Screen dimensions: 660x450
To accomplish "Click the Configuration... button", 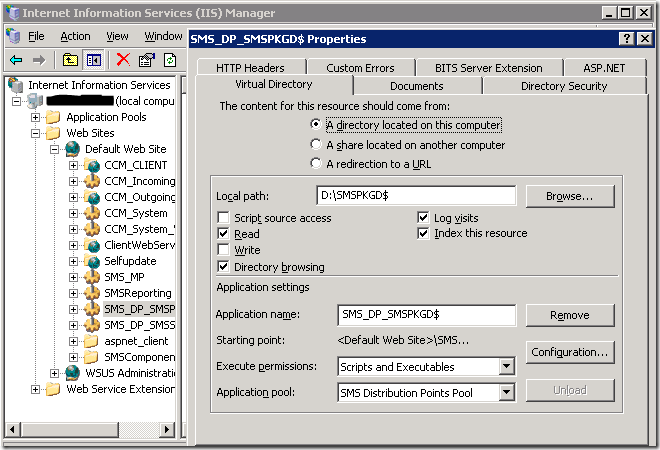I will [x=569, y=353].
